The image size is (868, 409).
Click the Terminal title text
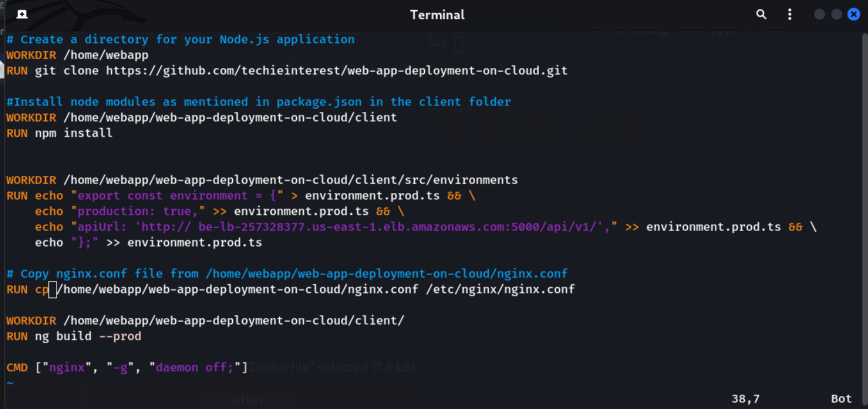(437, 14)
